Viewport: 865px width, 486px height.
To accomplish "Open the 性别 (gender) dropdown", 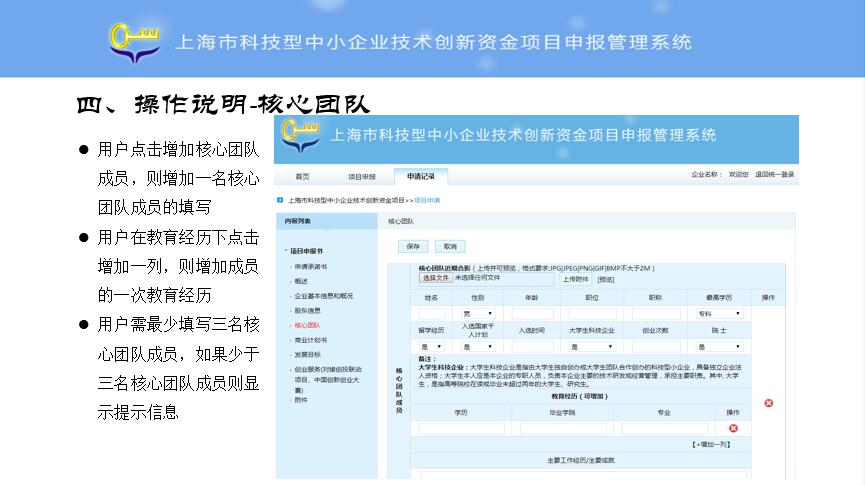I will pos(478,314).
